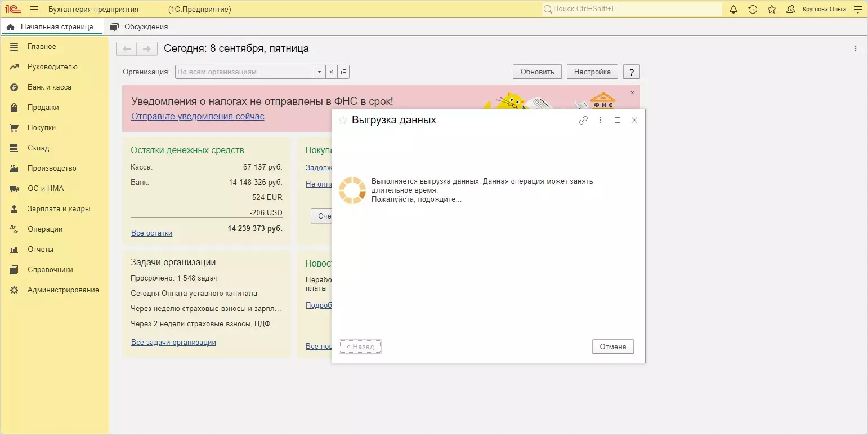Open the Продажи section label
Image resolution: width=868 pixels, height=435 pixels.
click(43, 108)
